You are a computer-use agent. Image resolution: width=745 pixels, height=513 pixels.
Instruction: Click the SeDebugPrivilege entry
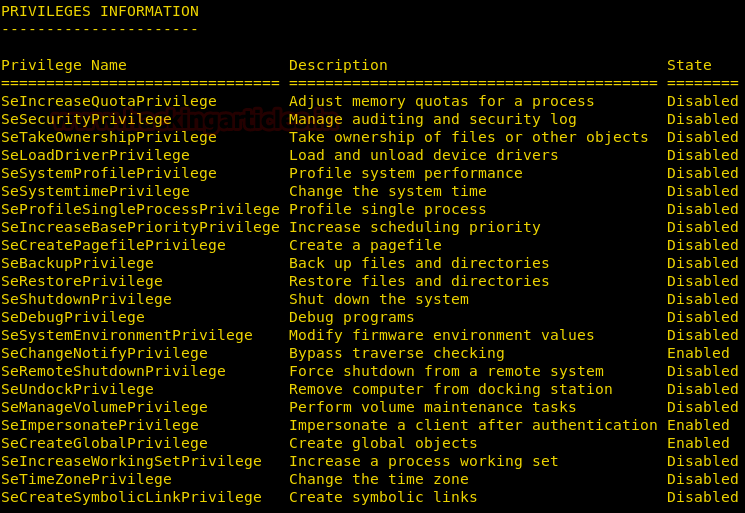click(x=73, y=317)
